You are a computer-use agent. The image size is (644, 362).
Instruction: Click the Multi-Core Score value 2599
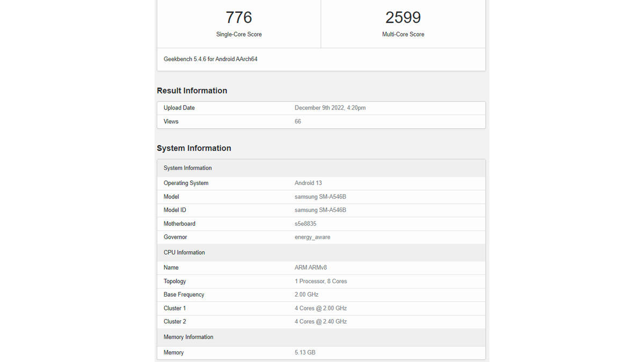coord(402,17)
